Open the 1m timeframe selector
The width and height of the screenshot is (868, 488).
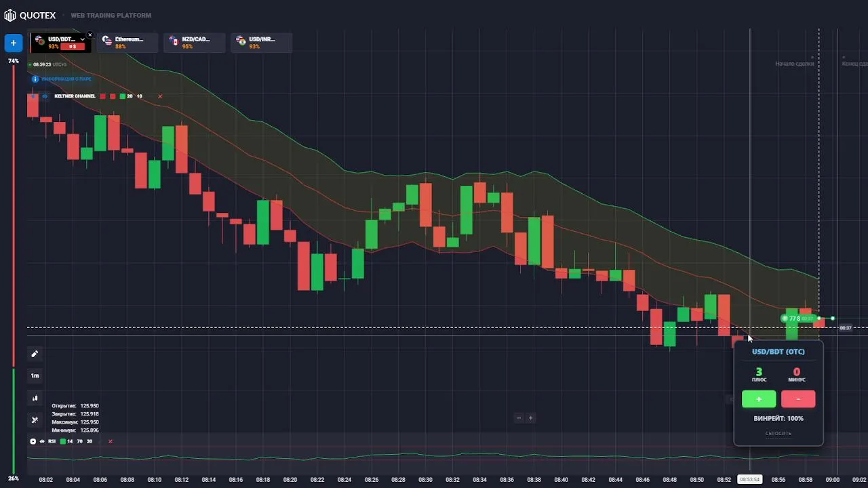point(35,375)
